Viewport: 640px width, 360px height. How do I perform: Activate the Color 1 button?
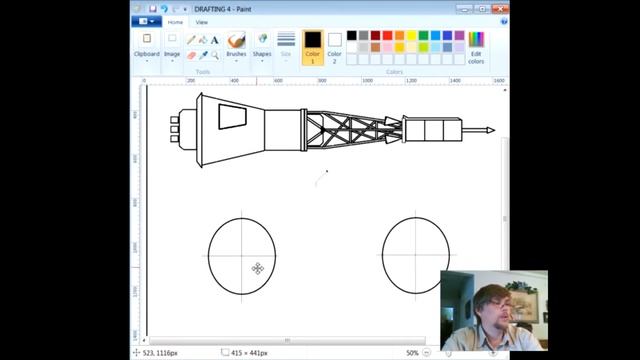tap(313, 47)
